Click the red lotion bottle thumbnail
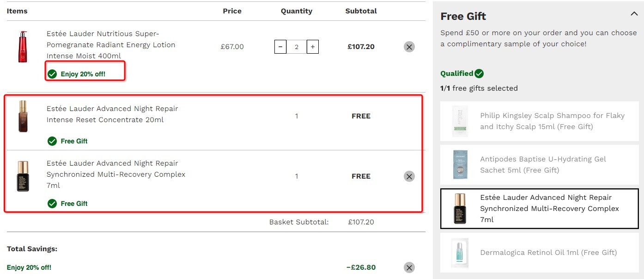 [x=23, y=47]
